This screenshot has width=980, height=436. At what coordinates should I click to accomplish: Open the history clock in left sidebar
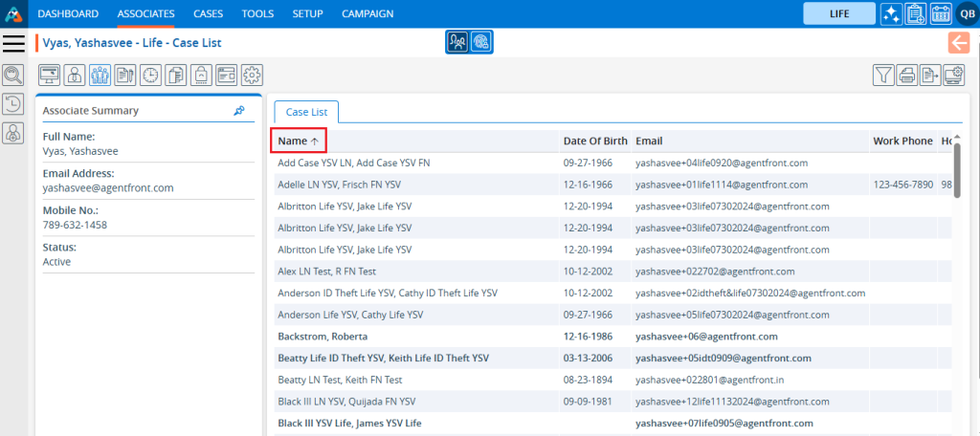pyautogui.click(x=13, y=104)
